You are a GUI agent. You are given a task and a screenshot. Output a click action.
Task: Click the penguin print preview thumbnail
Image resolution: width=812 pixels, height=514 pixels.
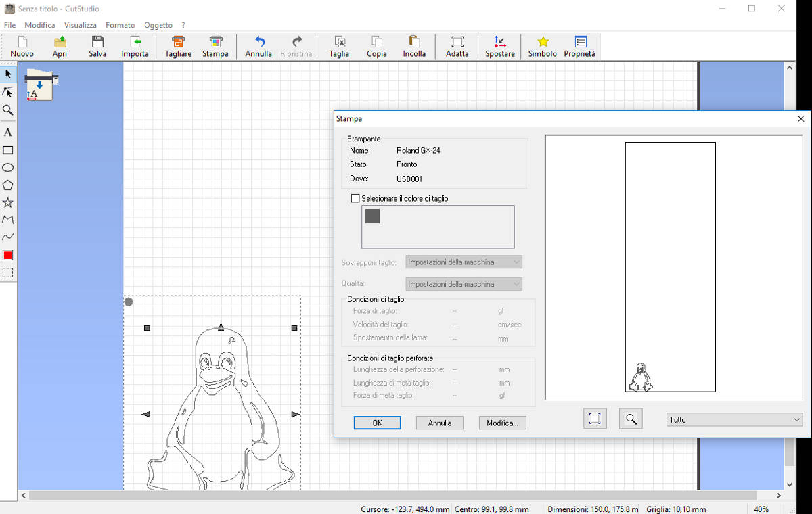click(640, 377)
